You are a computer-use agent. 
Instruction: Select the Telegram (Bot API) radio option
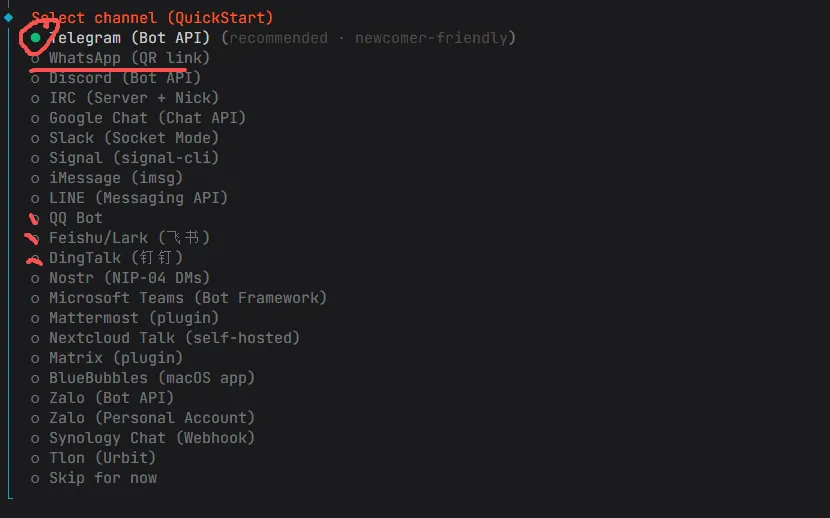(x=130, y=38)
